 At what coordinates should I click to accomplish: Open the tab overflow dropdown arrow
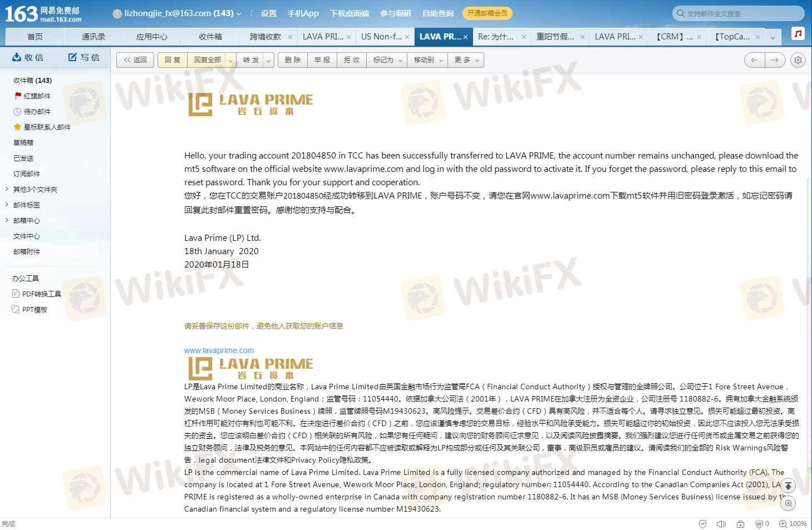coord(772,37)
